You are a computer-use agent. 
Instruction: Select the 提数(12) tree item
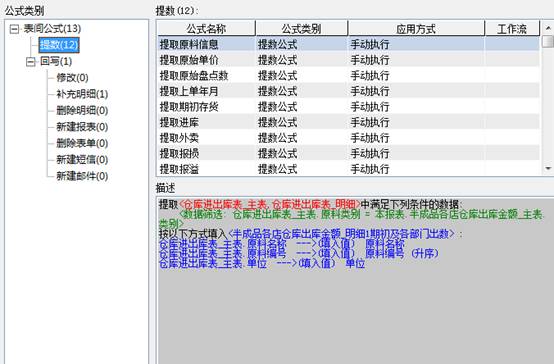click(59, 45)
